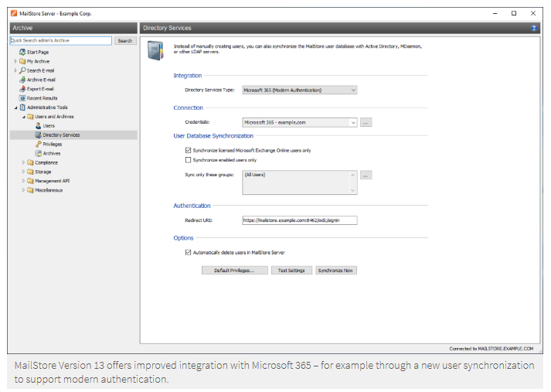Select Privileges in the tree
This screenshot has height=392, width=551.
53,144
